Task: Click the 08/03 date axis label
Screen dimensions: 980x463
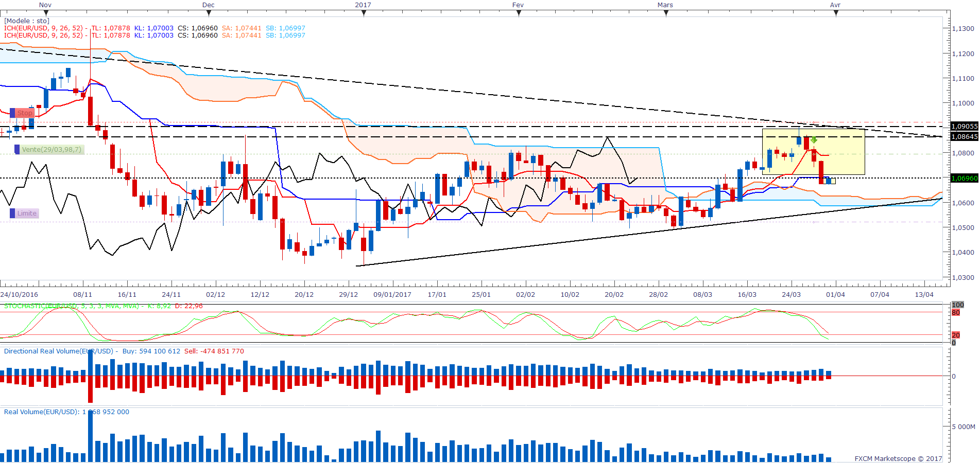Action: click(x=703, y=295)
